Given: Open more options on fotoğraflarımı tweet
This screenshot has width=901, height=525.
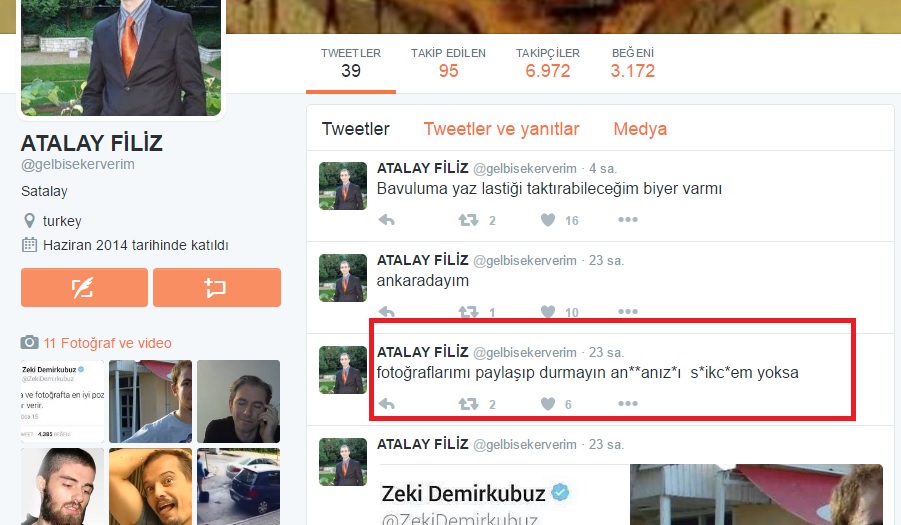Looking at the screenshot, I should click(627, 403).
